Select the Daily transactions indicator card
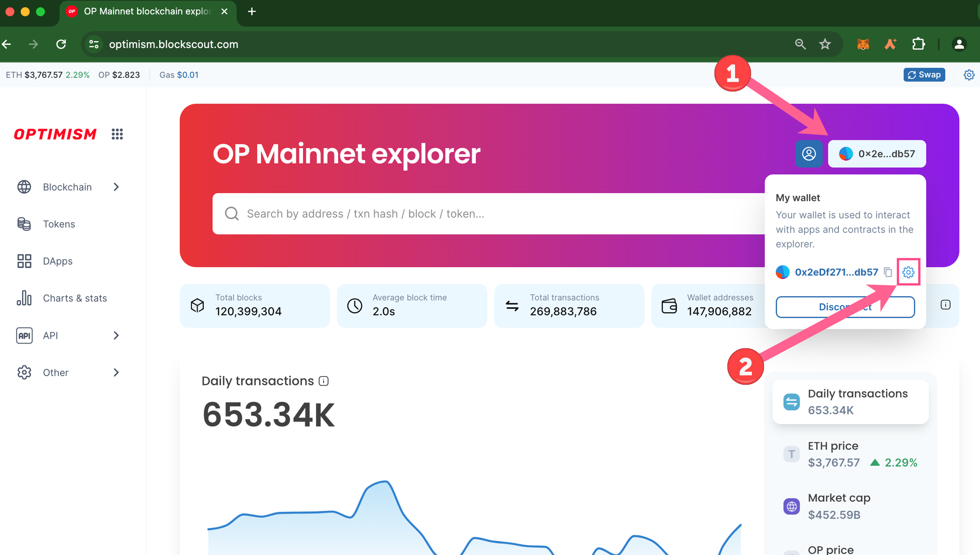This screenshot has height=555, width=980. pos(850,402)
